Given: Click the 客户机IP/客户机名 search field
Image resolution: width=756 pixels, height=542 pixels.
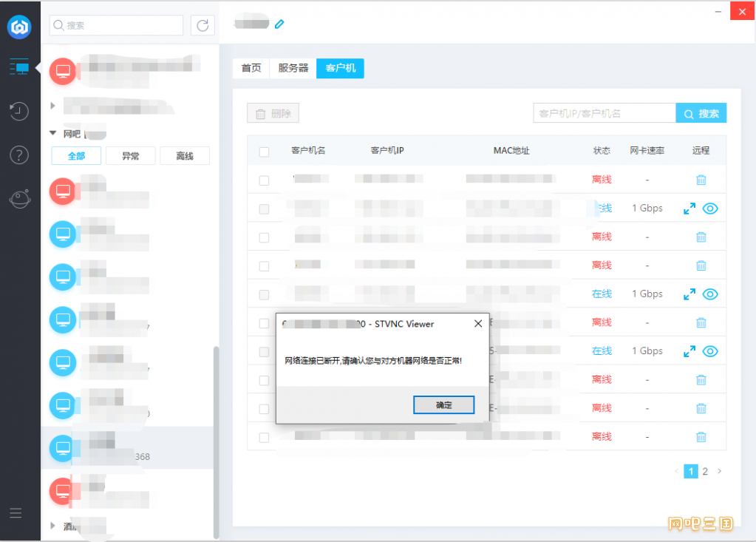Looking at the screenshot, I should (x=604, y=114).
